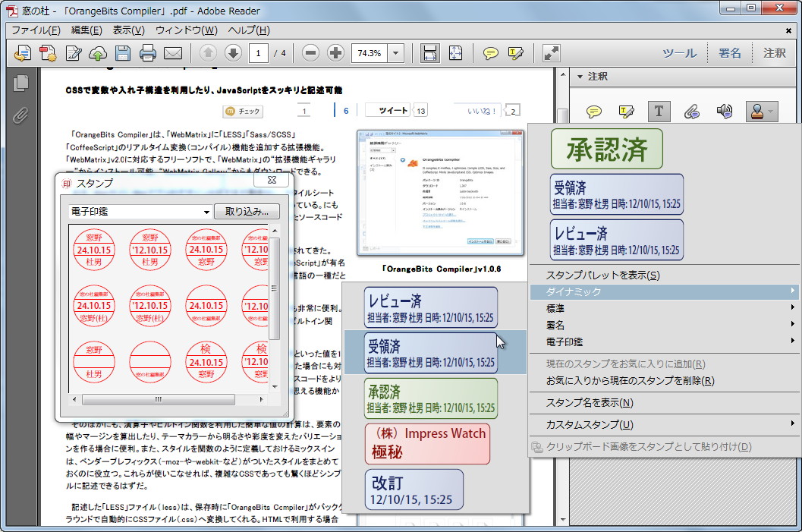Screen dimensions: 802x532
Task: Open the 編集 menu
Action: point(86,30)
